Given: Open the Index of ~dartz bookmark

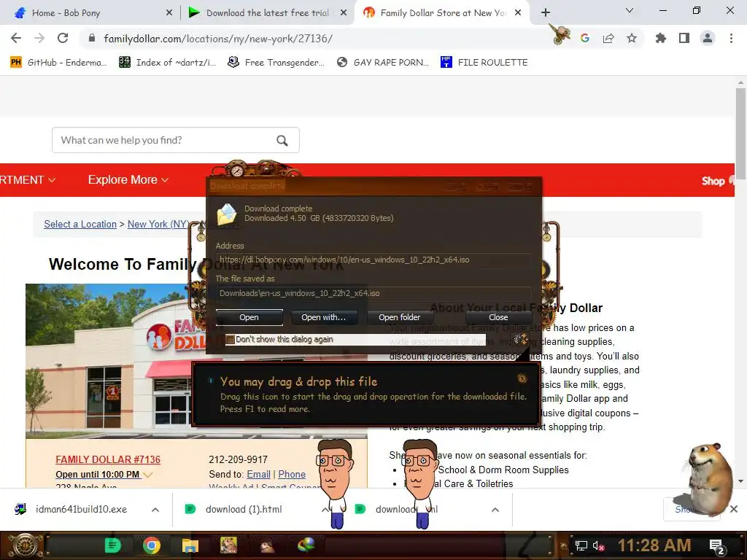Looking at the screenshot, I should point(167,63).
